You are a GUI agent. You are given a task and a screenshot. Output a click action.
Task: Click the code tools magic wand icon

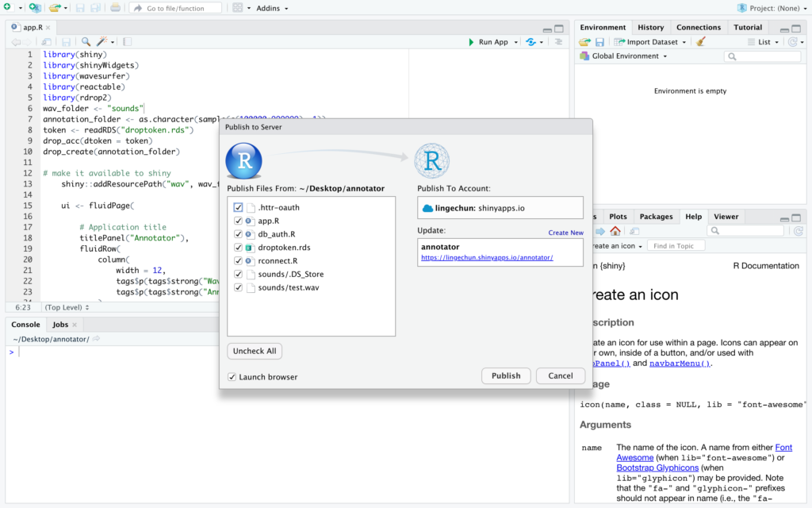point(101,42)
